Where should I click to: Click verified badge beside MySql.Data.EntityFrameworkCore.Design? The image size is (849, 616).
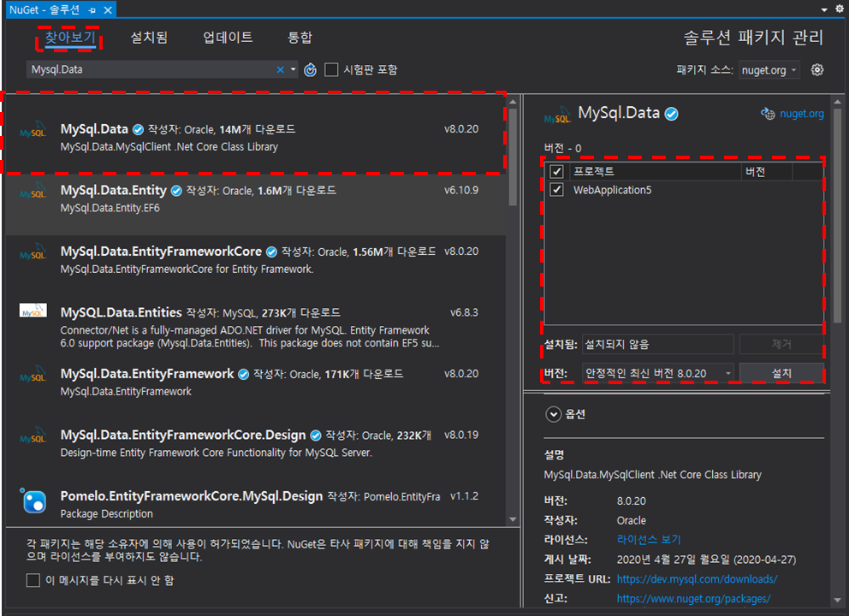pos(316,435)
